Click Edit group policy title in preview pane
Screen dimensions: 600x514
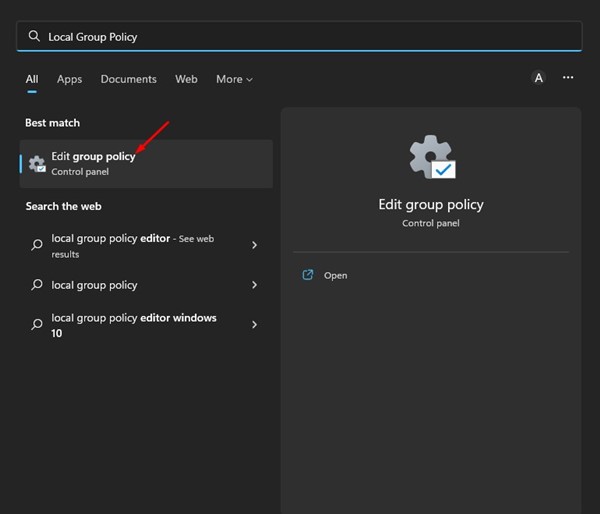(x=431, y=205)
